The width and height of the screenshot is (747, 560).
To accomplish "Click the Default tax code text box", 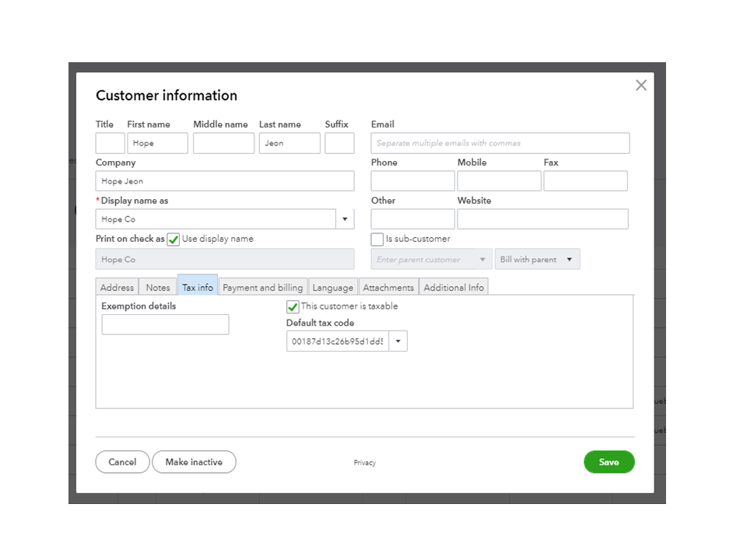I will coord(338,341).
